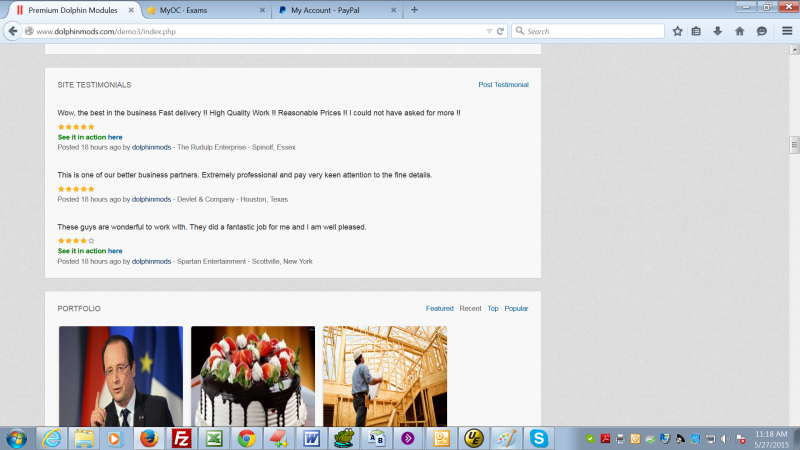Open the UE (UltraEdit) icon in taskbar
Image resolution: width=800 pixels, height=450 pixels.
pyautogui.click(x=474, y=439)
